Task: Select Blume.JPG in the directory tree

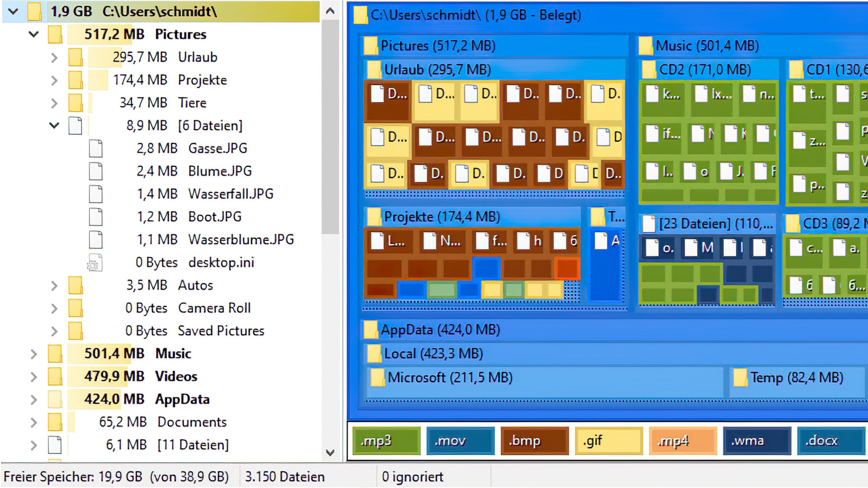Action: pyautogui.click(x=220, y=171)
